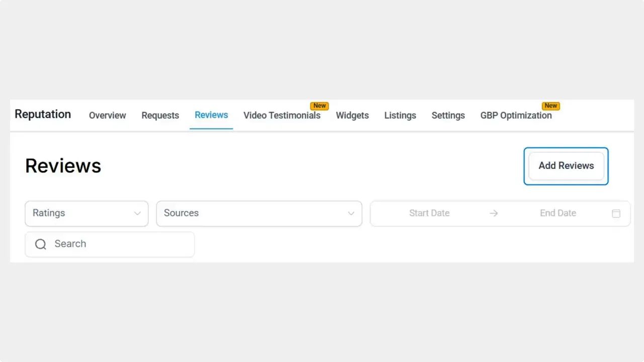Image resolution: width=644 pixels, height=362 pixels.
Task: Go to the Widgets tab
Action: point(352,115)
